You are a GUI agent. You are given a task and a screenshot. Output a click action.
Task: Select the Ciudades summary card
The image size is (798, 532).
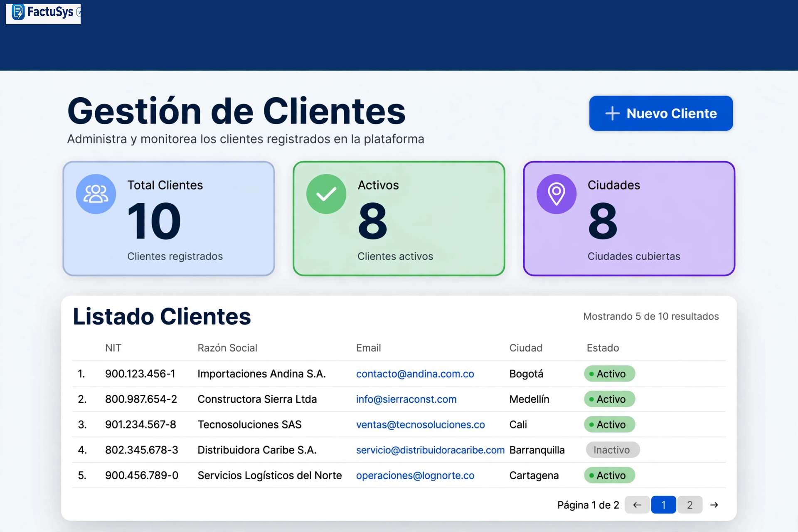pos(629,219)
